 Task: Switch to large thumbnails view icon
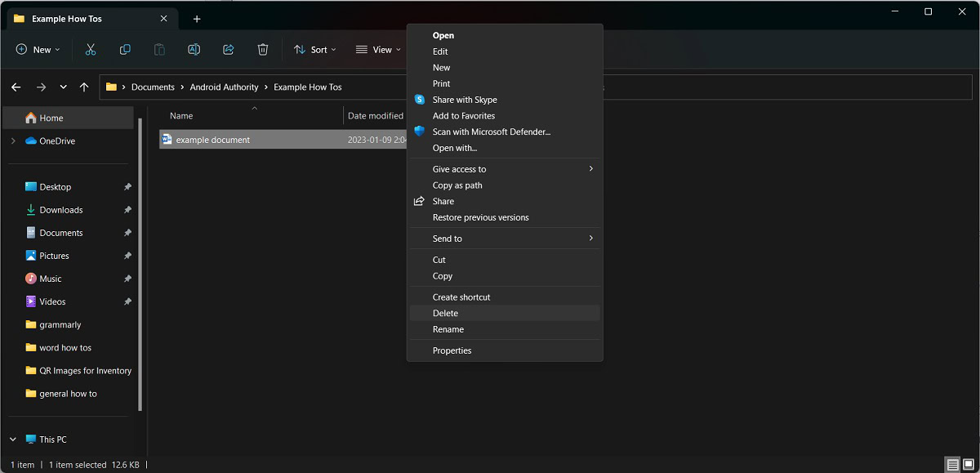point(969,465)
